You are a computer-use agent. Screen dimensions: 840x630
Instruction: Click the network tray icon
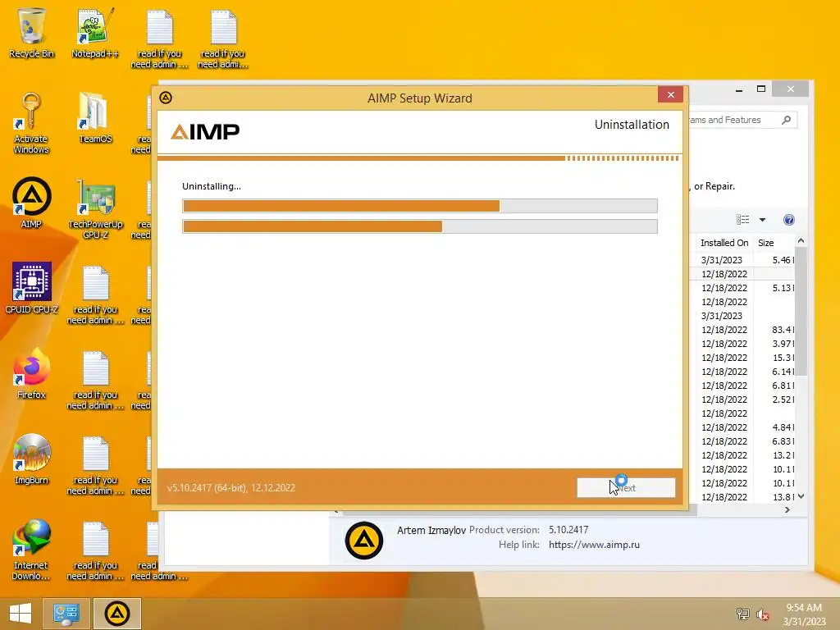point(743,614)
